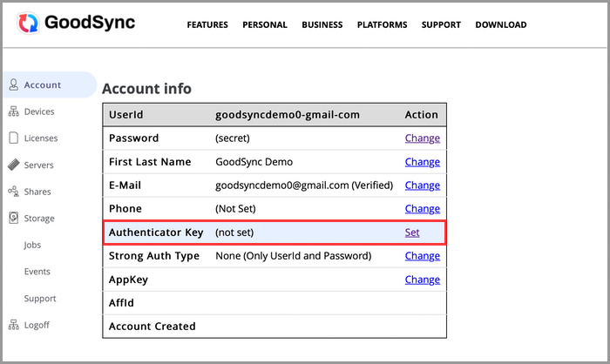Click the First Last Name label

(150, 162)
